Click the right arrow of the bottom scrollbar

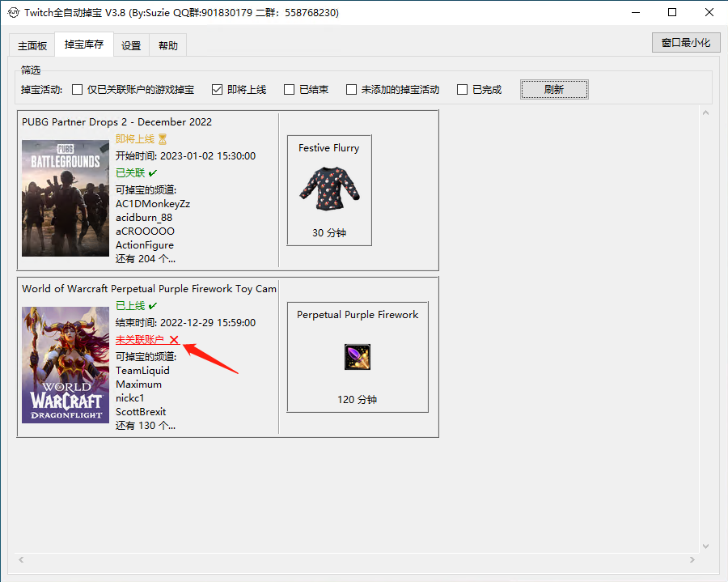(x=692, y=559)
